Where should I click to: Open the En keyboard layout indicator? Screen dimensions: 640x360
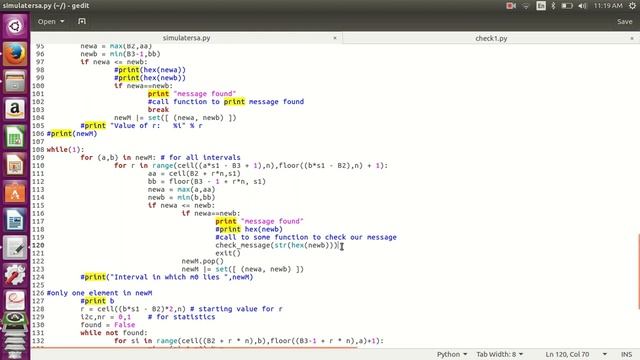(541, 6)
